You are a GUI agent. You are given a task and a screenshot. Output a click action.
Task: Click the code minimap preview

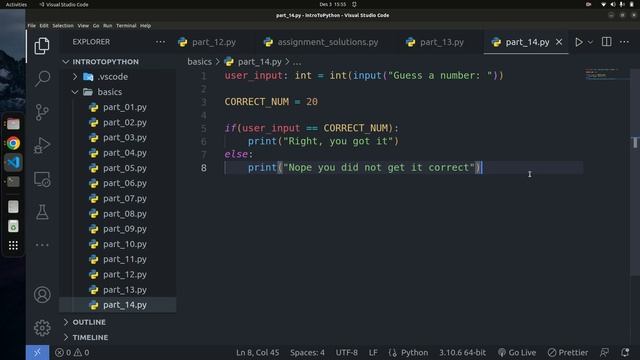603,74
